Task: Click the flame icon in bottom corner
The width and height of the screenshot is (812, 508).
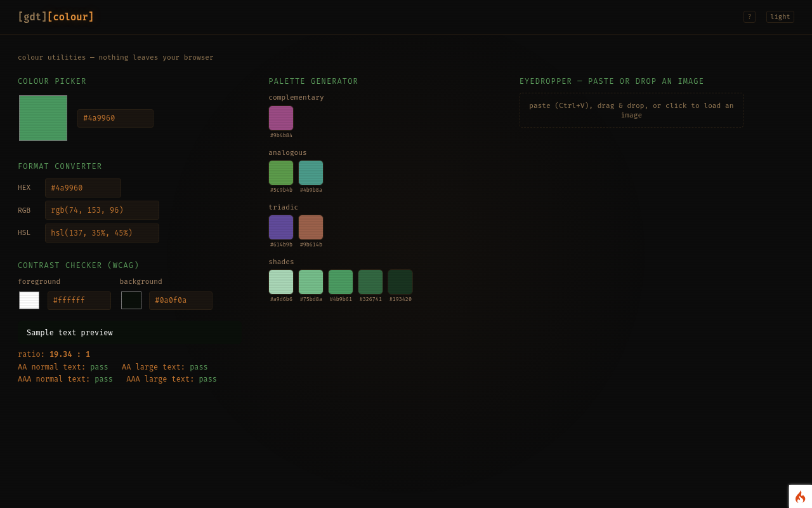Action: point(801,497)
